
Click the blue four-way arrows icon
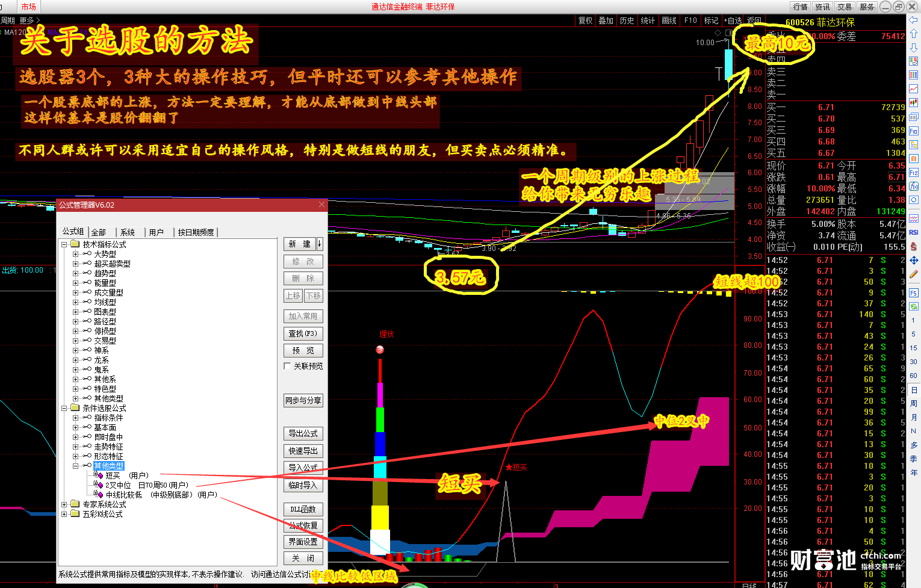pos(914,260)
